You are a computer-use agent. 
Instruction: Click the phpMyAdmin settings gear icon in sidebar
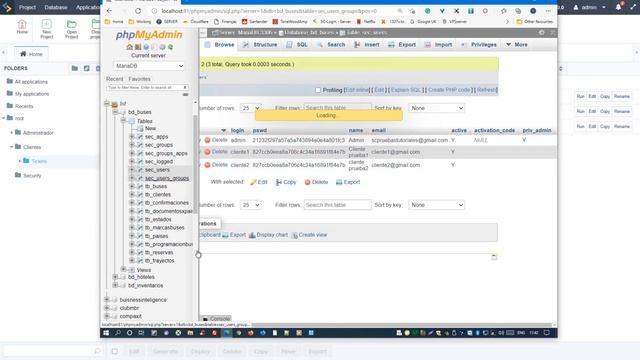pos(162,47)
